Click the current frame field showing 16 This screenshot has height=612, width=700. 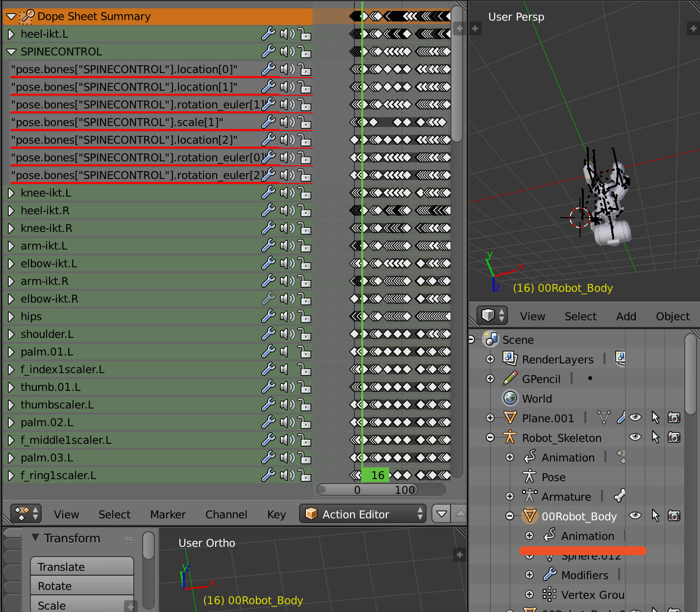pos(375,475)
